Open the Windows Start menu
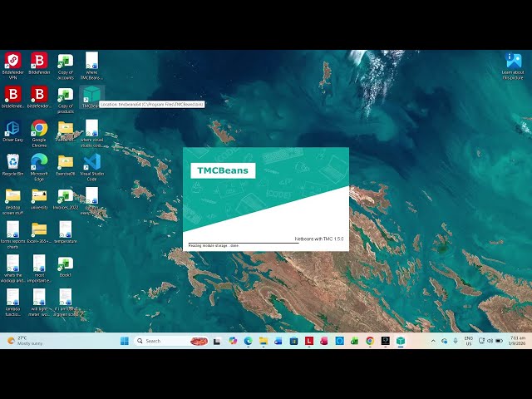The width and height of the screenshot is (532, 399). (125, 341)
